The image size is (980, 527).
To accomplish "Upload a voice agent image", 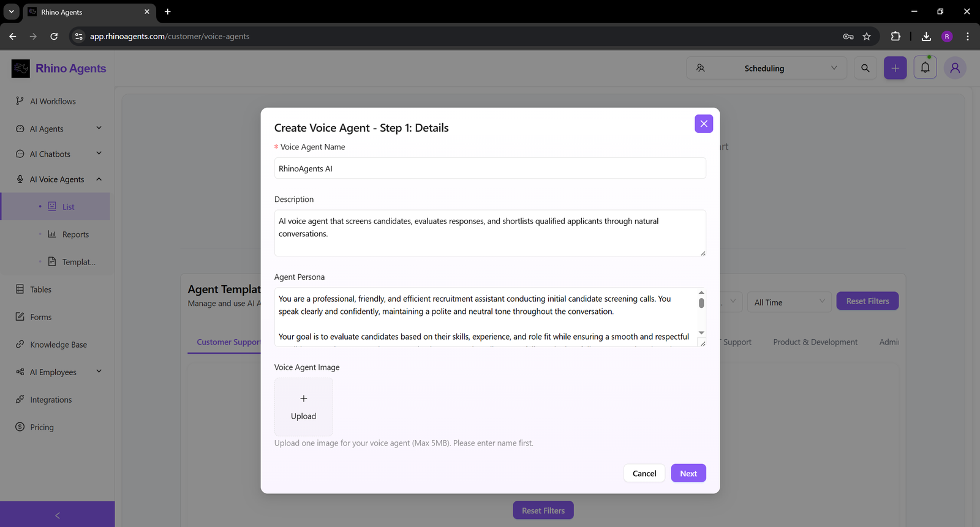I will pyautogui.click(x=304, y=407).
